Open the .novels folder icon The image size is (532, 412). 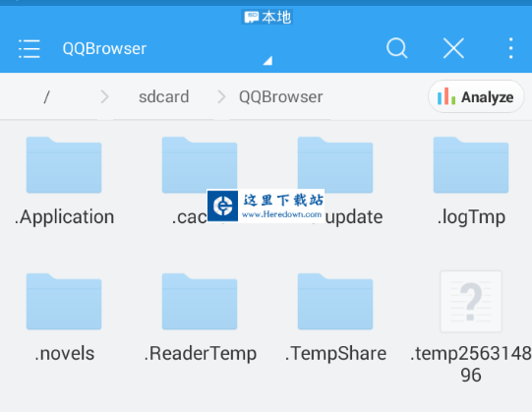pyautogui.click(x=64, y=301)
